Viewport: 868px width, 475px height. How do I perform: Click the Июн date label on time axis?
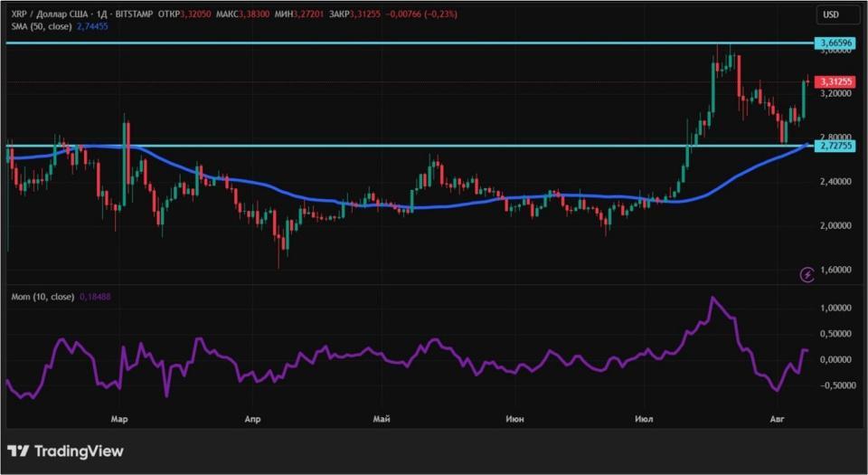pyautogui.click(x=514, y=420)
